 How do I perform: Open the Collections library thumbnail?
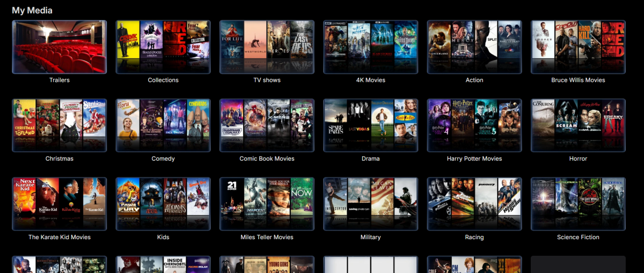coord(163,47)
